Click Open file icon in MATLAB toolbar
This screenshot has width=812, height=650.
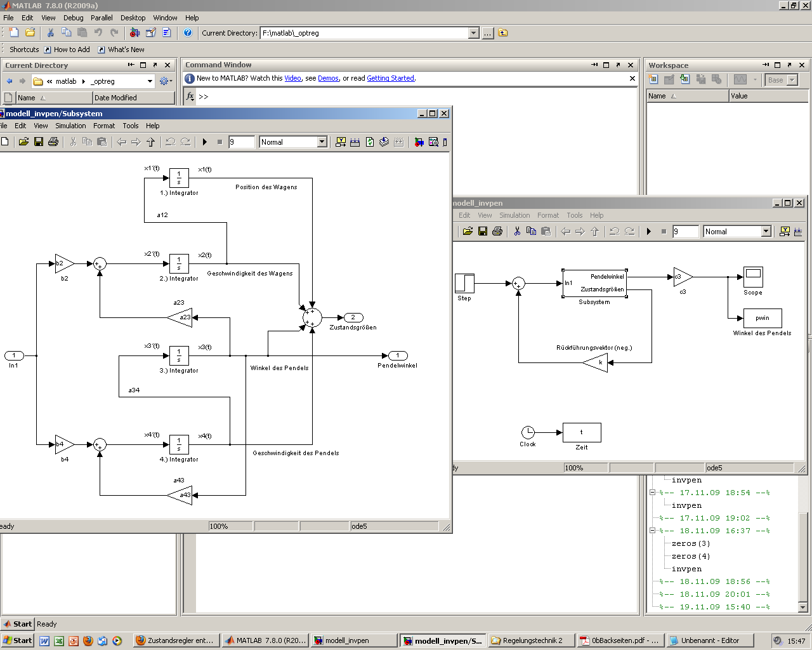(x=30, y=32)
